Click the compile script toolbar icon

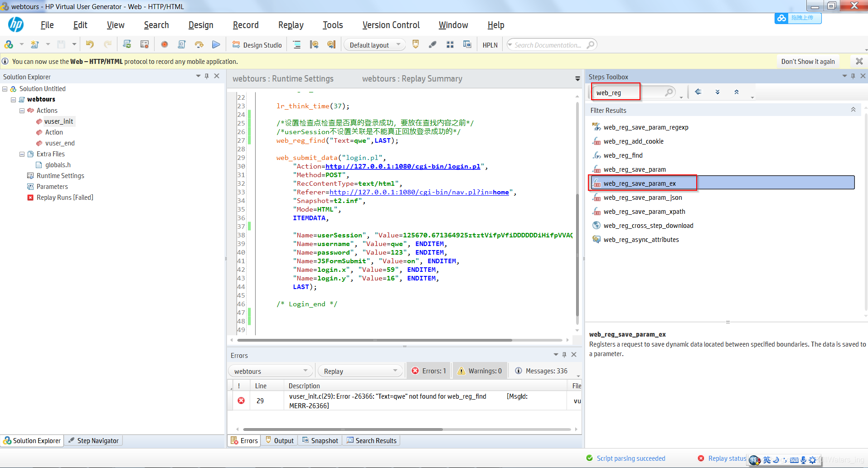click(x=182, y=44)
